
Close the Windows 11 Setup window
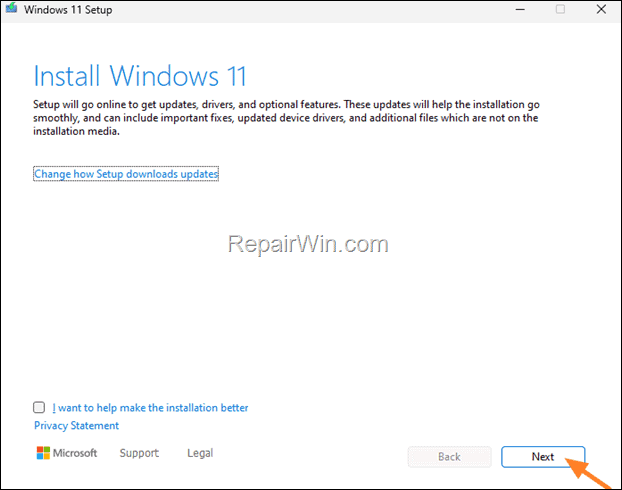click(601, 9)
